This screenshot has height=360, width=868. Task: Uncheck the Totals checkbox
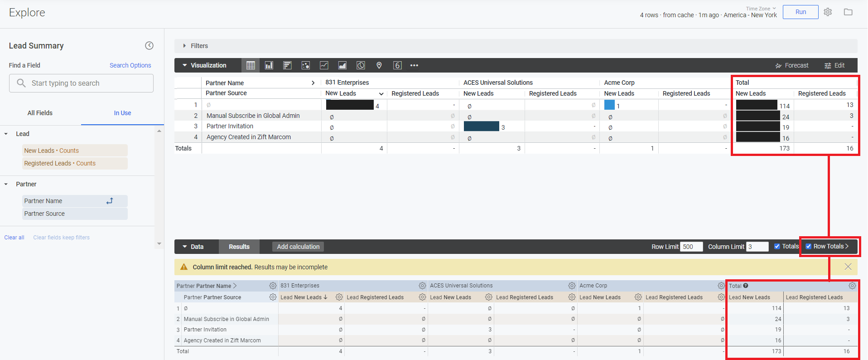(x=777, y=247)
